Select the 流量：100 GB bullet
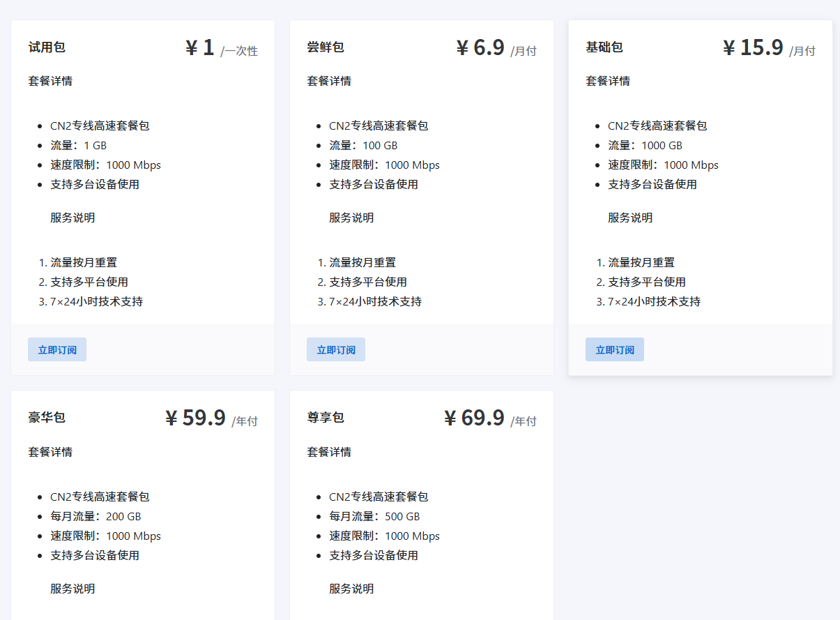The image size is (840, 620). tap(363, 146)
